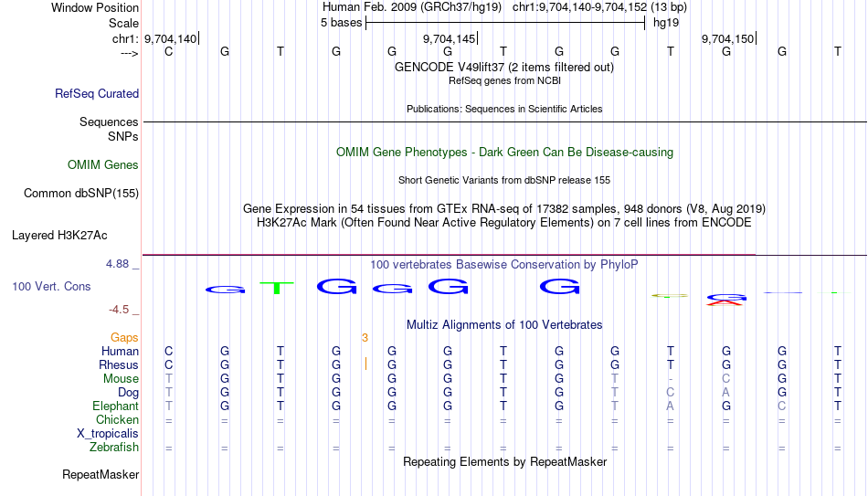This screenshot has height=496, width=868.
Task: Click the 'A' base in the Elephant row
Action: 671,406
